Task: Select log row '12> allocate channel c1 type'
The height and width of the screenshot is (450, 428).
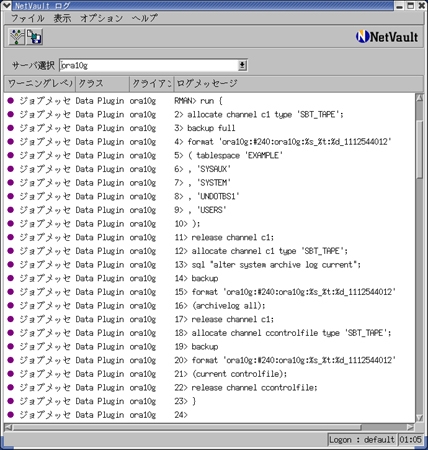Action: [210, 251]
